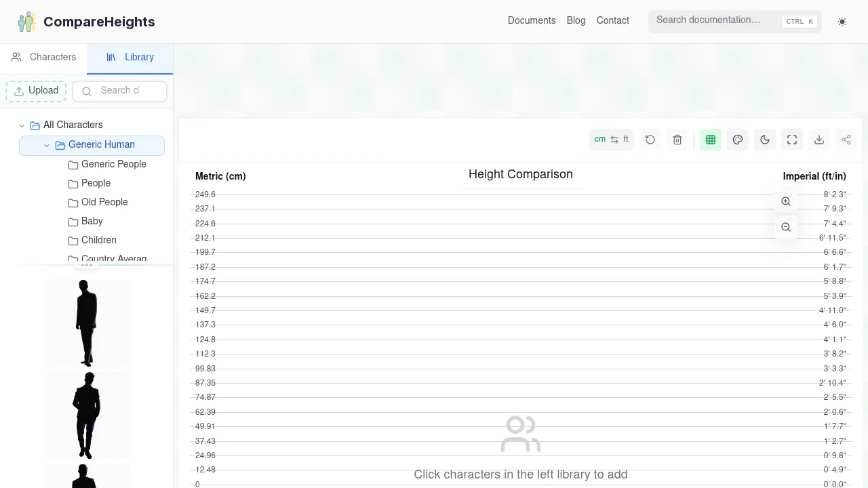
Task: Click the share icon
Action: click(x=846, y=140)
